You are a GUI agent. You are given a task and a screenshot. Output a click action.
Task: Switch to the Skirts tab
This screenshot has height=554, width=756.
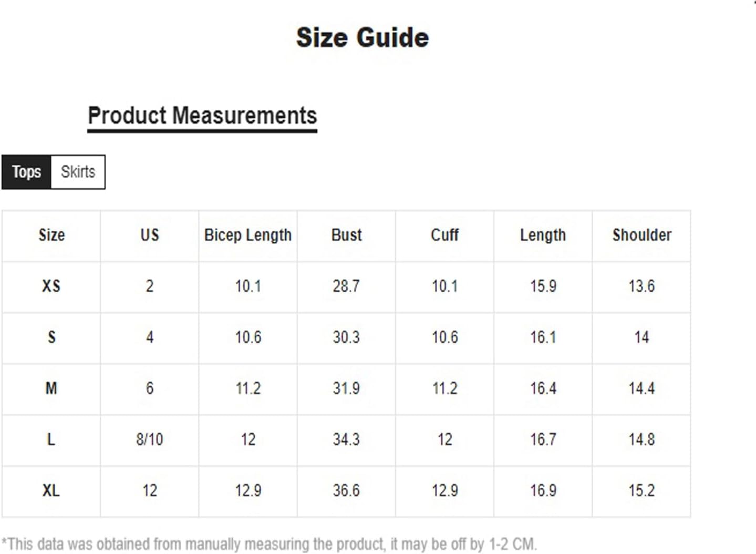78,172
